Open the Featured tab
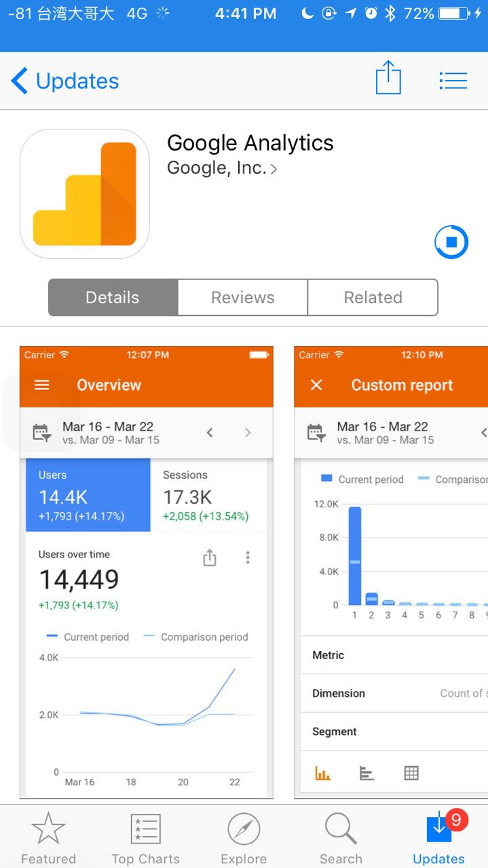488x868 pixels. point(48,838)
